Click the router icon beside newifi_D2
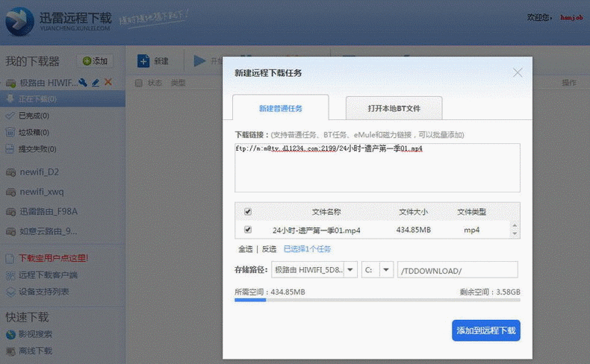 pyautogui.click(x=10, y=172)
